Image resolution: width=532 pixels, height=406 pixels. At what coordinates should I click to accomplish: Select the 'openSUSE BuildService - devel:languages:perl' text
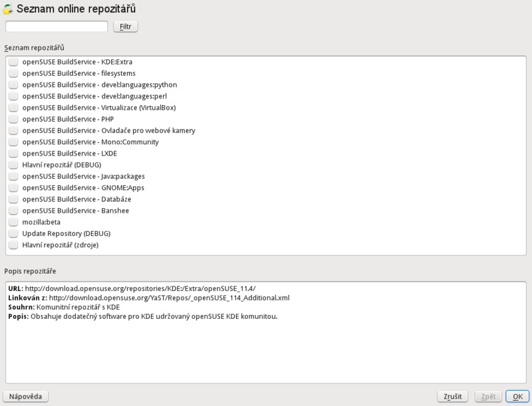click(x=94, y=96)
